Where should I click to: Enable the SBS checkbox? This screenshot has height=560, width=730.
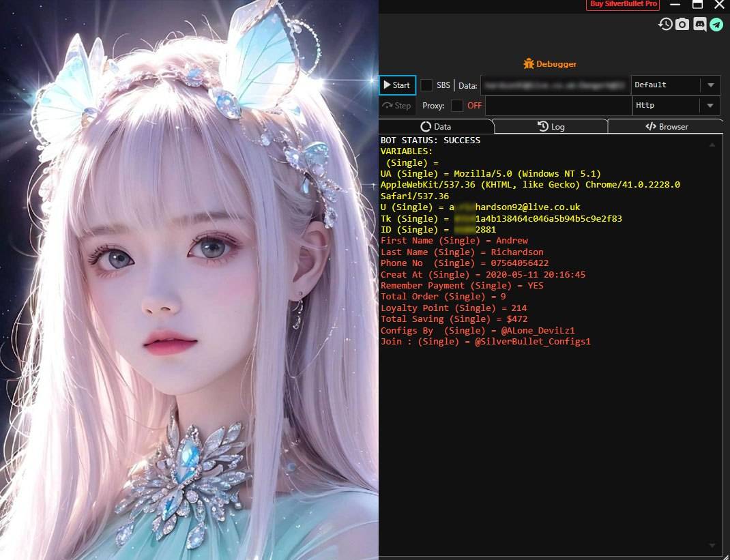click(426, 85)
